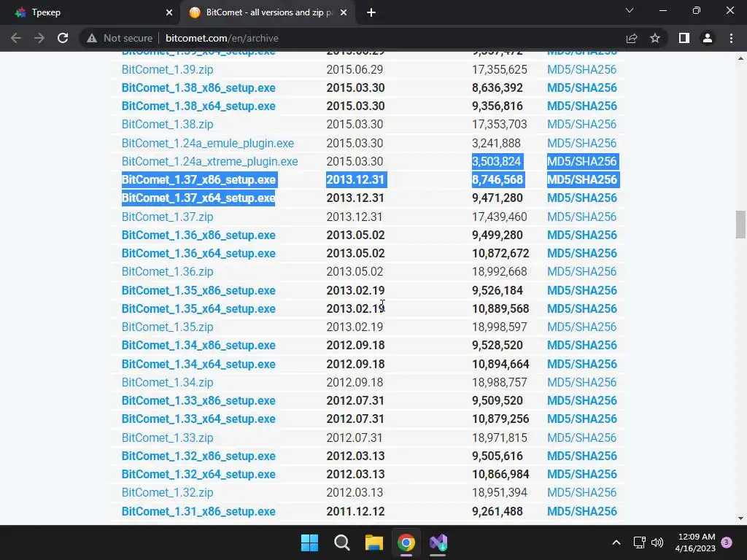Download BitComet_1.24a_xtreme_plugin.exe

(209, 161)
